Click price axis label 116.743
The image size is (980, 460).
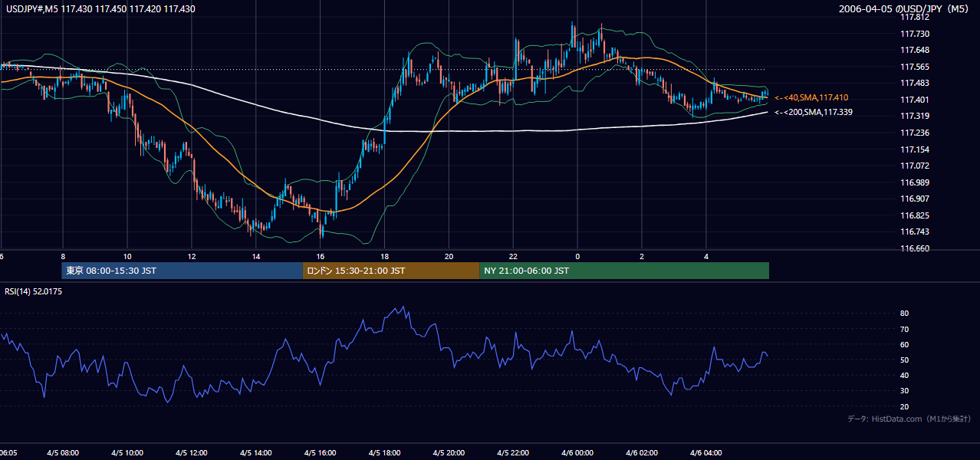(914, 232)
